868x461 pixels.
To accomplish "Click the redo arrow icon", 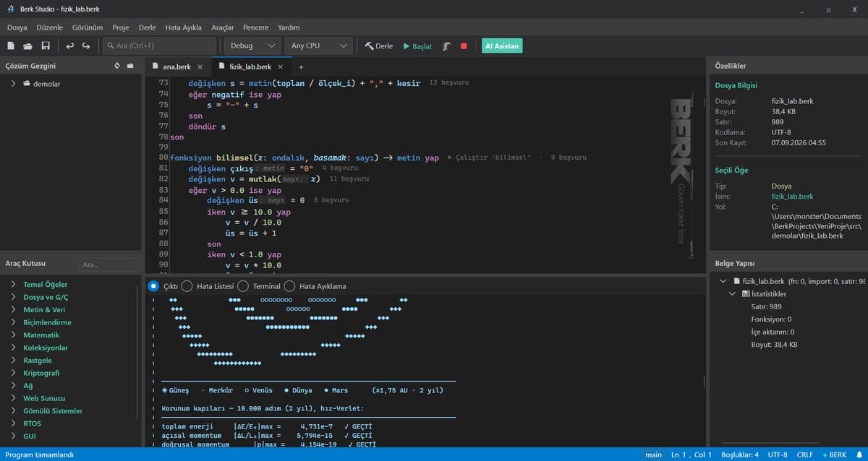I will click(x=86, y=46).
